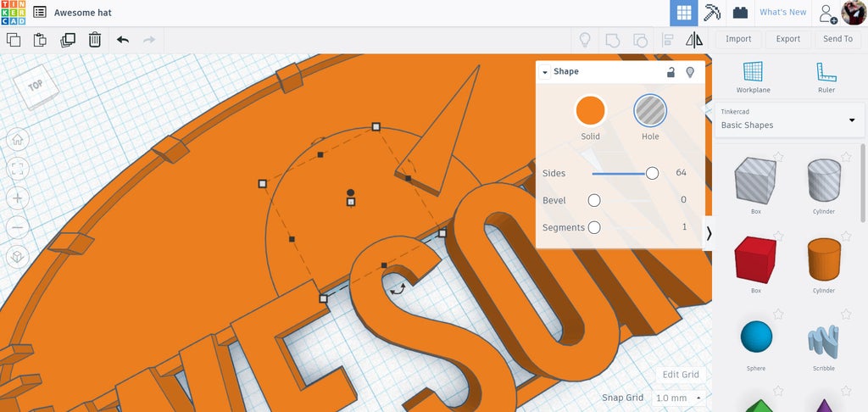Click the Sides value 64 field
This screenshot has height=412, width=868.
(681, 173)
